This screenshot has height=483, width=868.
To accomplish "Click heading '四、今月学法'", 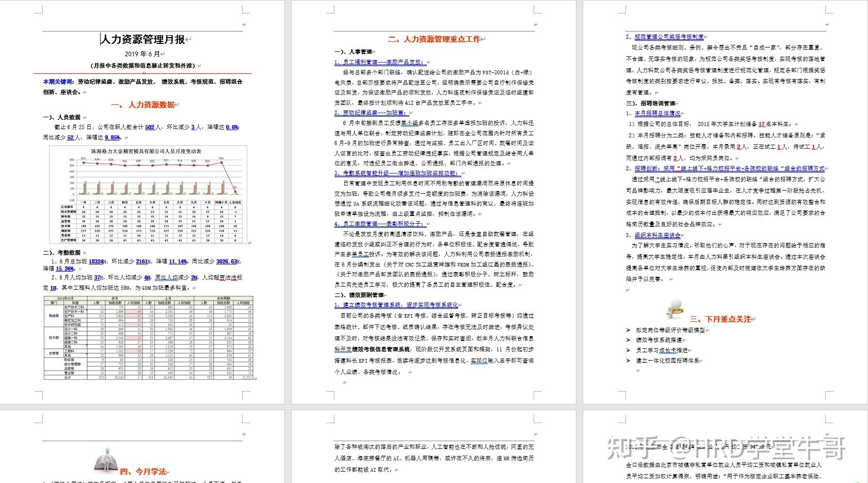I will click(x=143, y=472).
